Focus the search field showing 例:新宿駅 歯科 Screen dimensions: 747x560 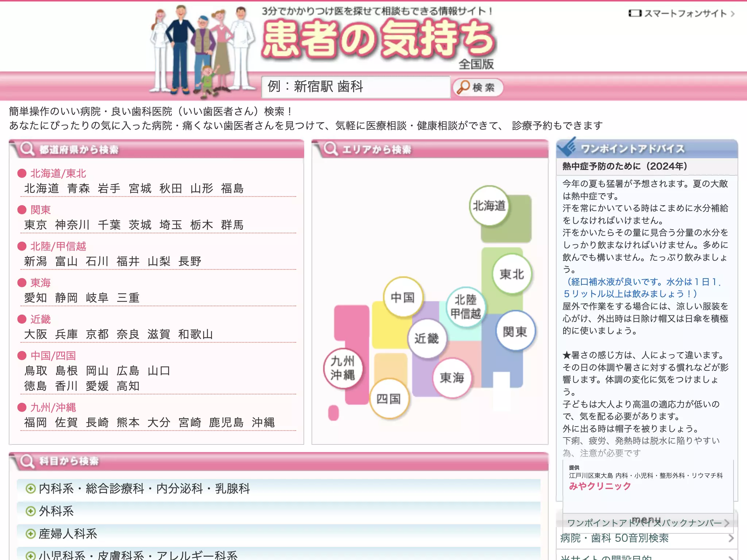tap(356, 87)
